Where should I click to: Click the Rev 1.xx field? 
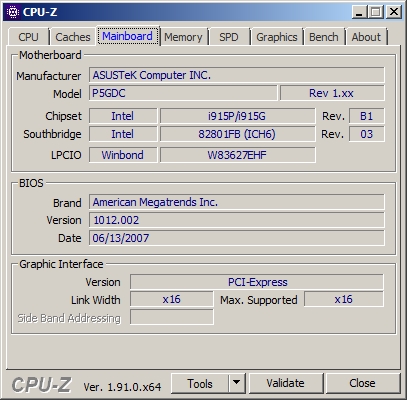[x=332, y=93]
